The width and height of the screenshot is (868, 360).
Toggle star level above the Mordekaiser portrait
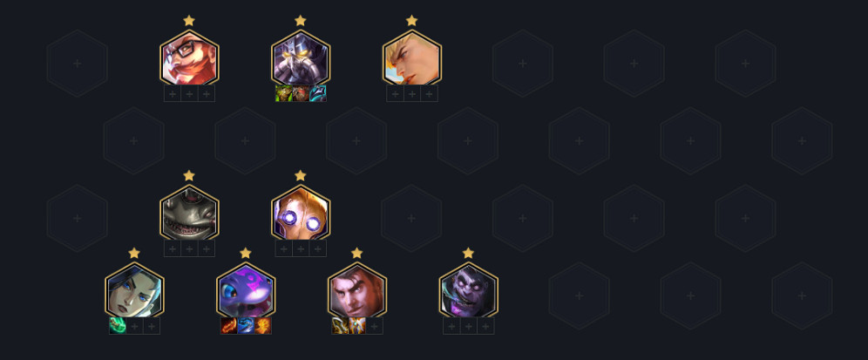(x=301, y=21)
